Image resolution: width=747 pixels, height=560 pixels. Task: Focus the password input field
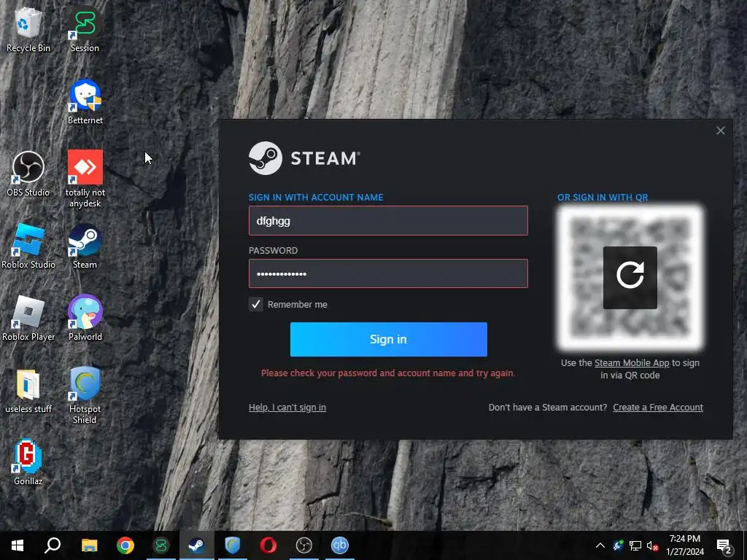tap(388, 273)
